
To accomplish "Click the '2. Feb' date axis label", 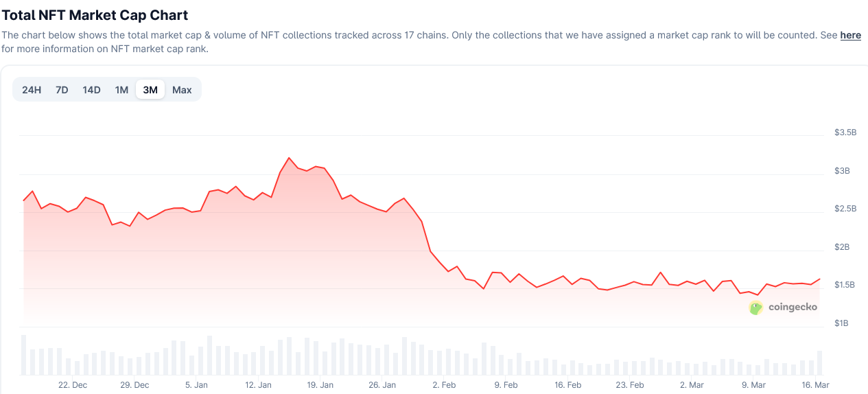I will [445, 385].
